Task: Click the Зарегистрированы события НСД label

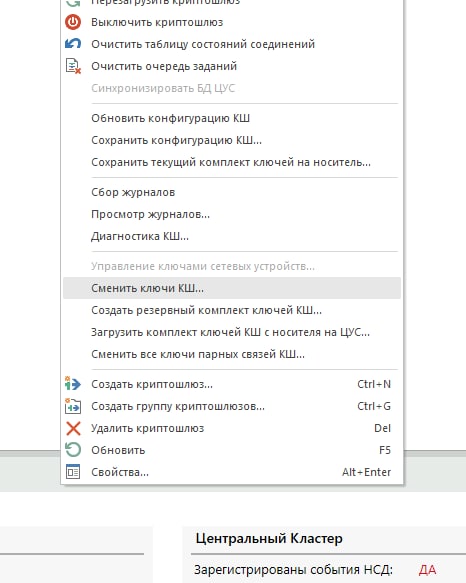Action: pyautogui.click(x=293, y=569)
